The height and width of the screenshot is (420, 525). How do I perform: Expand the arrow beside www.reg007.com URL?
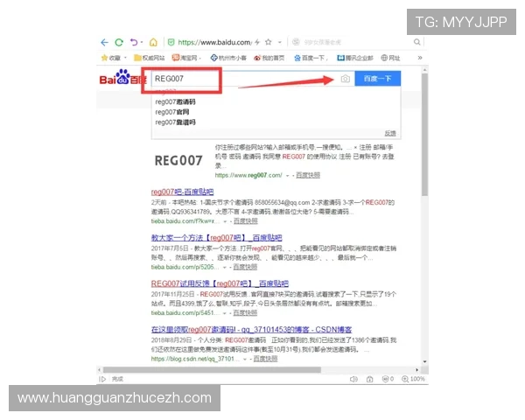pos(287,176)
